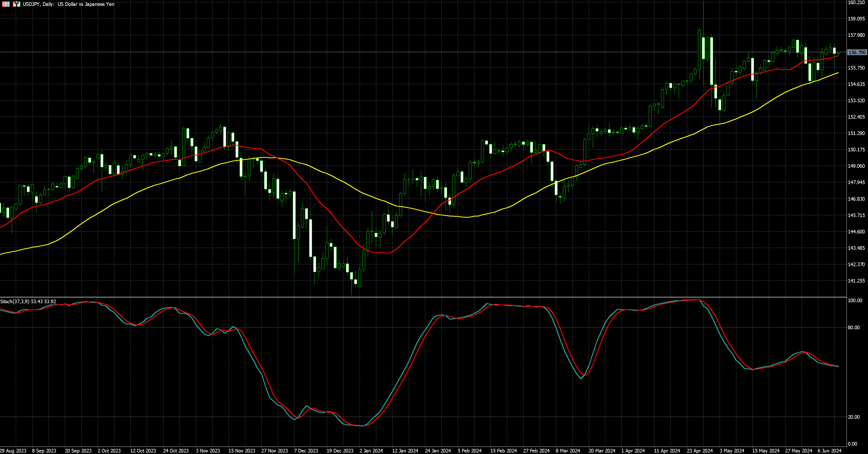Click the 150.175 price scale label
The height and width of the screenshot is (454, 868).
pos(856,150)
